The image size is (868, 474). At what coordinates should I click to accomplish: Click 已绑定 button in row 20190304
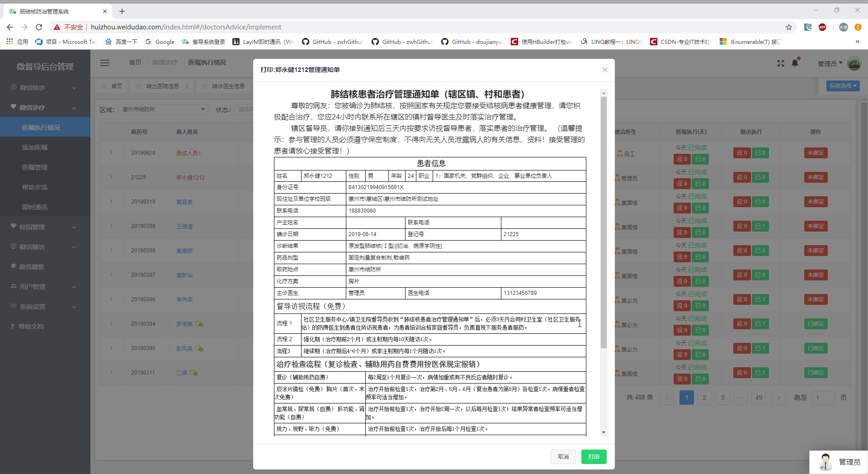coord(816,324)
